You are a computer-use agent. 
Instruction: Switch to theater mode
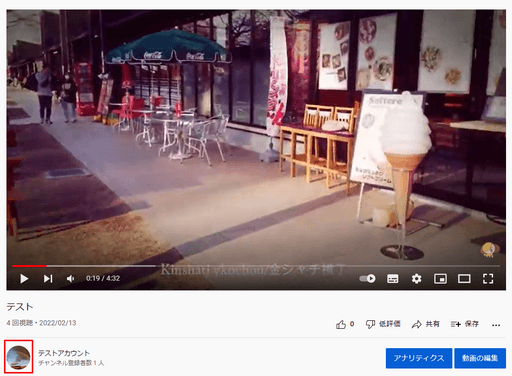(x=464, y=279)
